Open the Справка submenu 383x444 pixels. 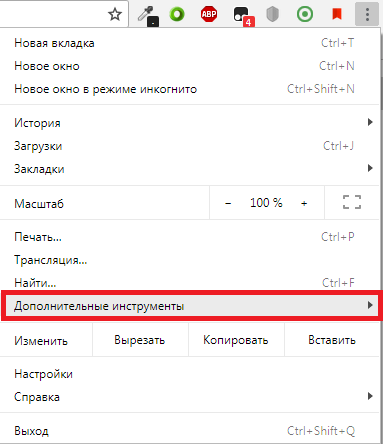(190, 397)
